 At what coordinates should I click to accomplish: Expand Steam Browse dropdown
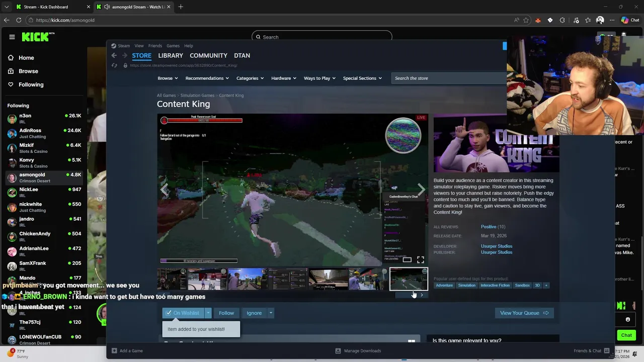click(168, 78)
